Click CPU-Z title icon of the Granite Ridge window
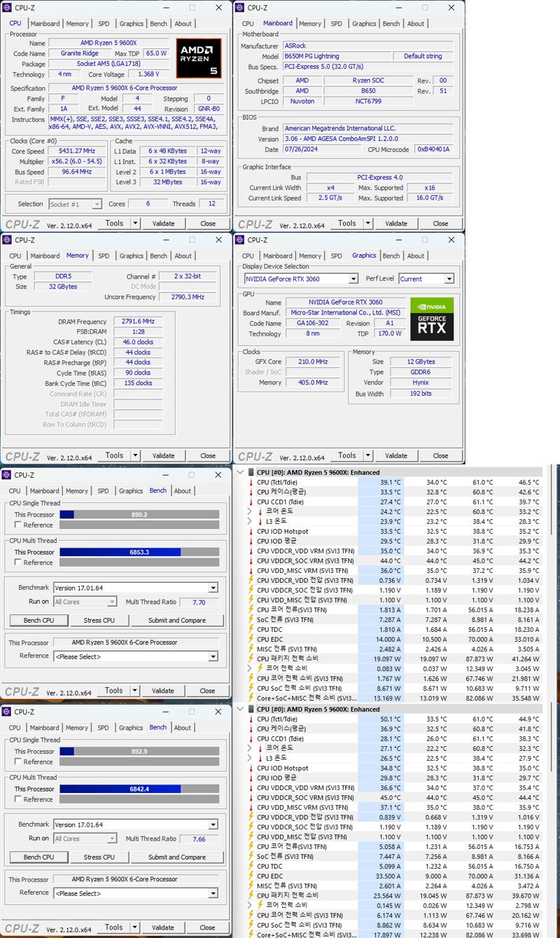 click(8, 8)
